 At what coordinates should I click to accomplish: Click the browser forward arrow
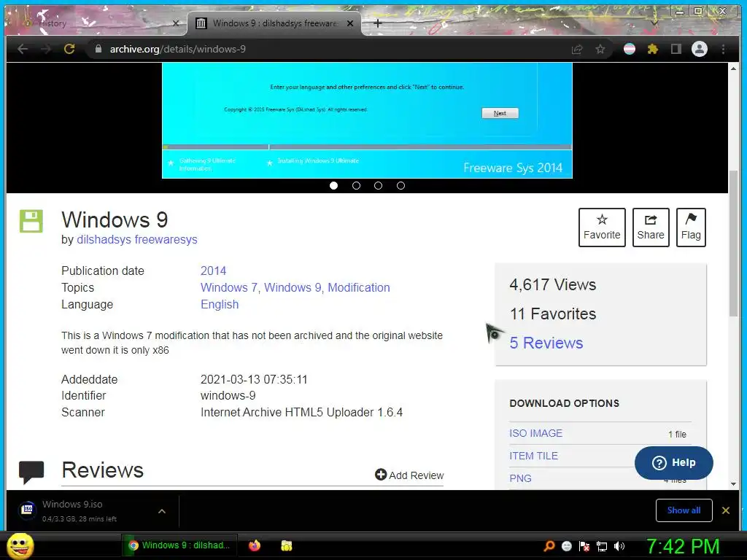[x=46, y=49]
